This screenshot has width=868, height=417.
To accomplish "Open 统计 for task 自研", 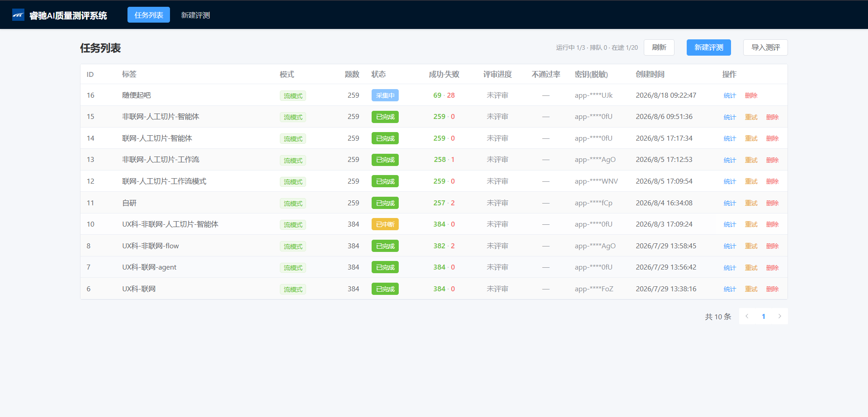I will pos(730,203).
